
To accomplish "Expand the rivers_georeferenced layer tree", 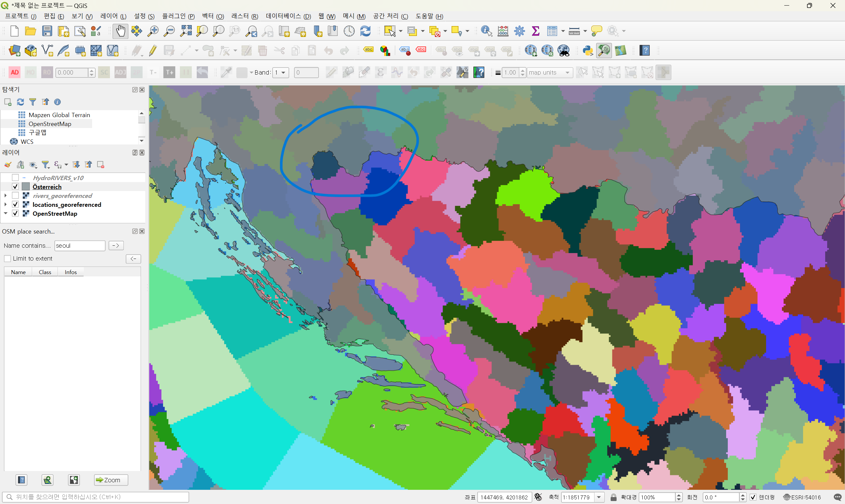I will point(5,195).
